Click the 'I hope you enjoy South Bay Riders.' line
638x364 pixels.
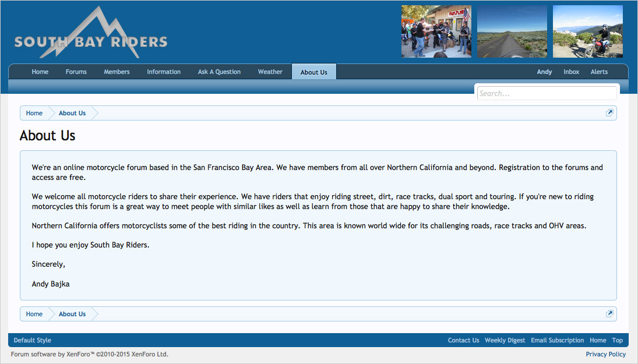click(90, 245)
